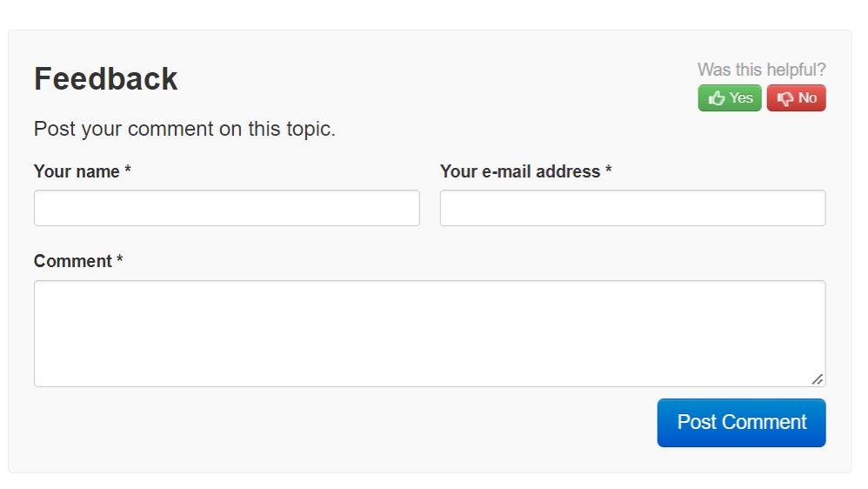This screenshot has width=868, height=489.
Task: Click into the e-mail address field
Action: (x=632, y=209)
